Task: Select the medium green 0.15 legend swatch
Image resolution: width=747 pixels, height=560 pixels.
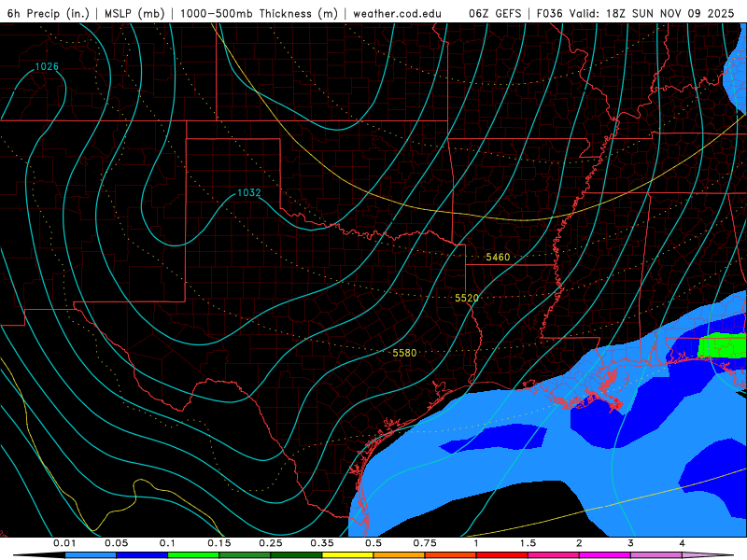Action: pyautogui.click(x=245, y=555)
